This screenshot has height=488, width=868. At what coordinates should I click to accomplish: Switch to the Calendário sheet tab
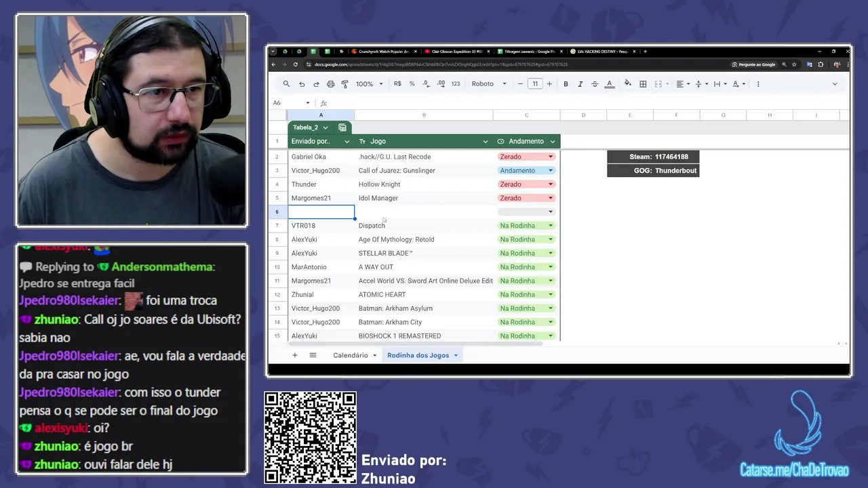coord(351,355)
